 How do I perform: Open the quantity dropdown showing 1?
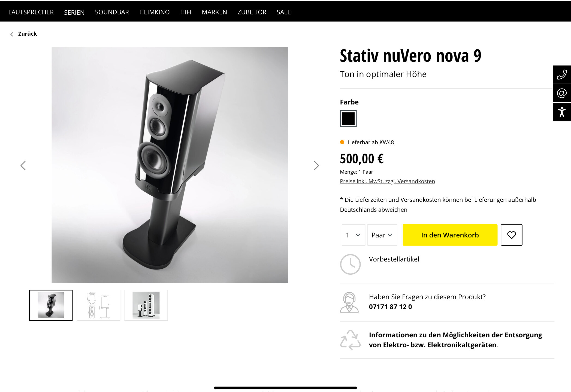pos(353,235)
